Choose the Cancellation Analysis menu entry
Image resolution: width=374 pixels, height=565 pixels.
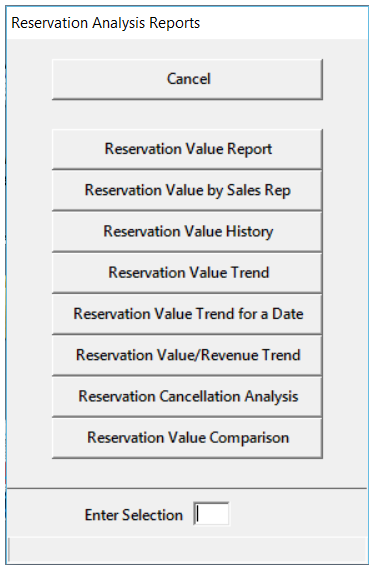pos(187,396)
